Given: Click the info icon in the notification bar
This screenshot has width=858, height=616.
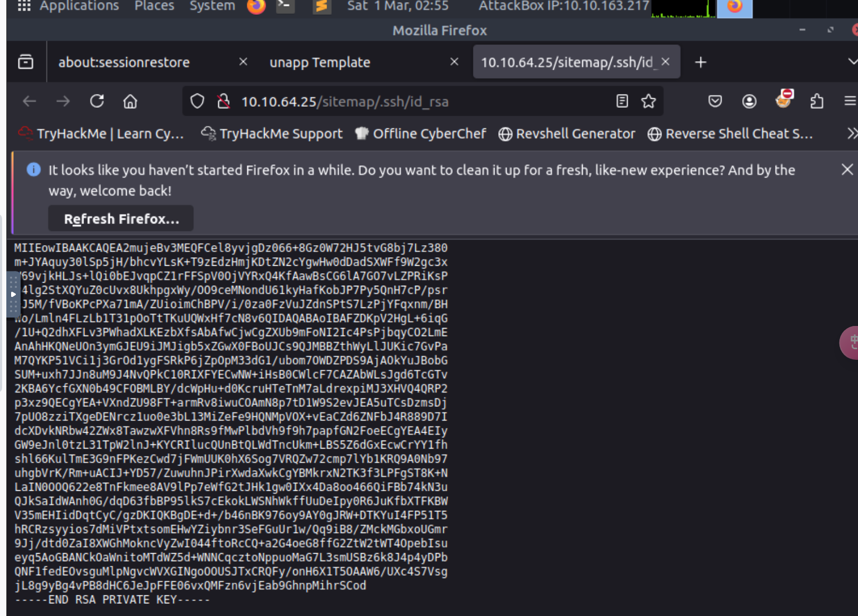Looking at the screenshot, I should coord(33,170).
